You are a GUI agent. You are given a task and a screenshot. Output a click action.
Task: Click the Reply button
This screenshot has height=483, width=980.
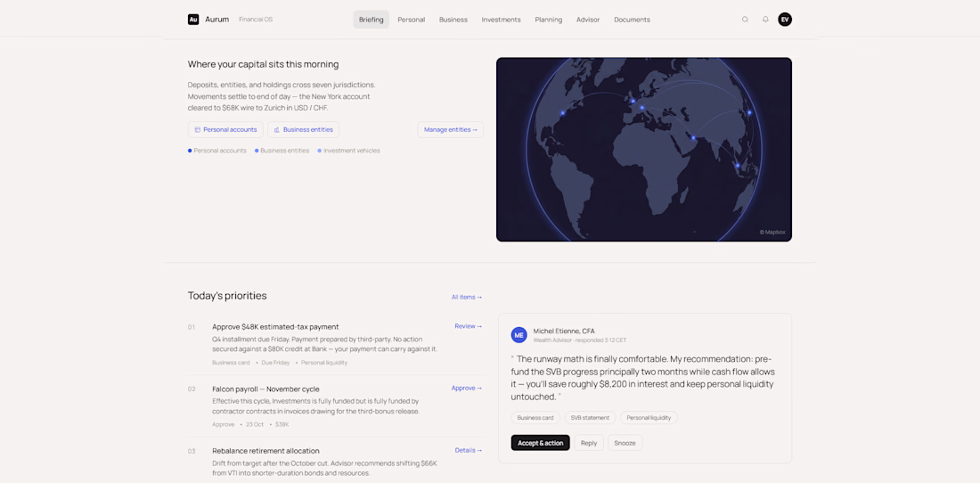(589, 443)
